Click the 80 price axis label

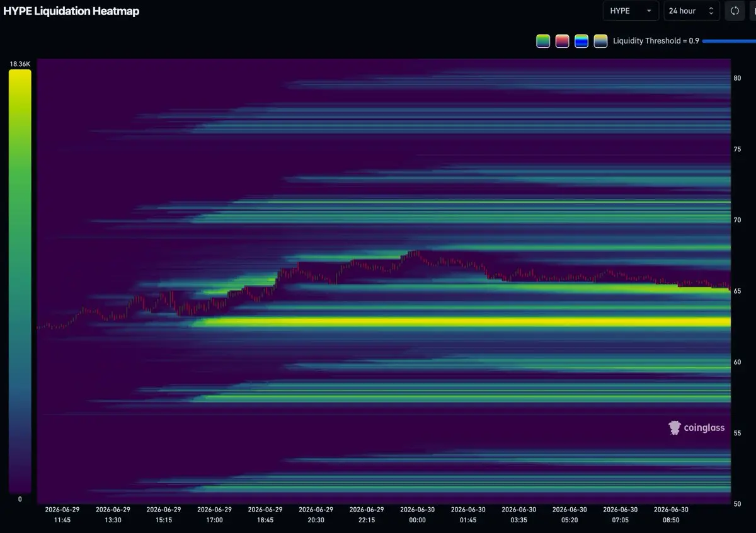coord(737,78)
